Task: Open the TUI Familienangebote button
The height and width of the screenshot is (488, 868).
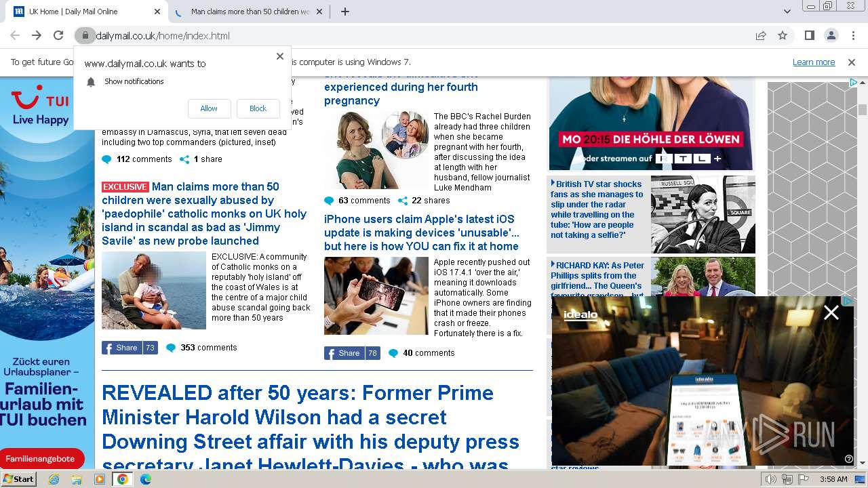Action: [x=41, y=459]
